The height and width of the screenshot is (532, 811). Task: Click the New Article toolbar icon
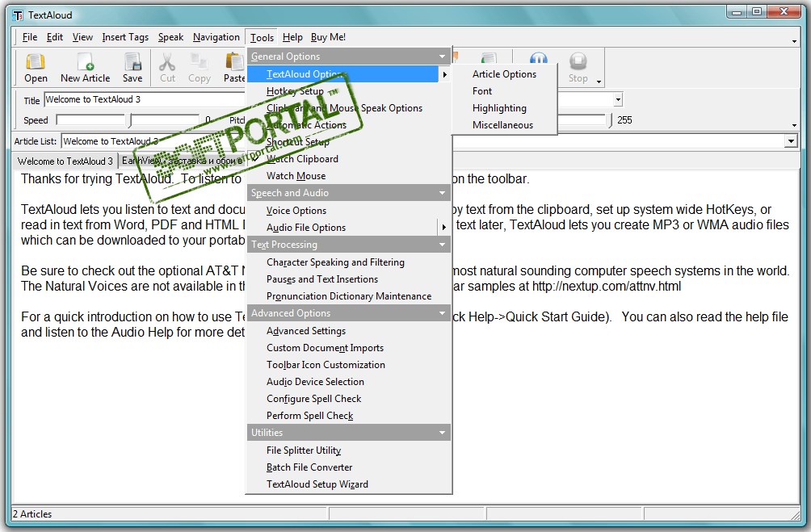(x=86, y=62)
